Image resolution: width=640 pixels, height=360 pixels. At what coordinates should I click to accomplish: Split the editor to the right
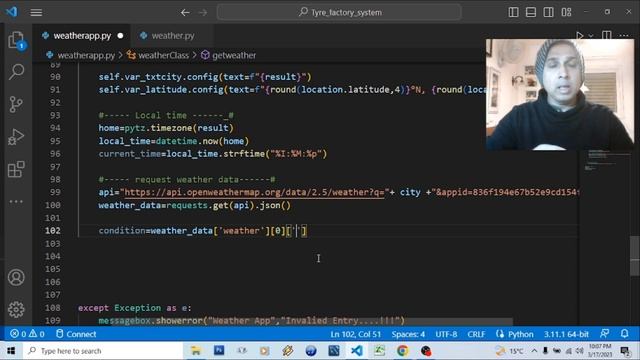[607, 36]
